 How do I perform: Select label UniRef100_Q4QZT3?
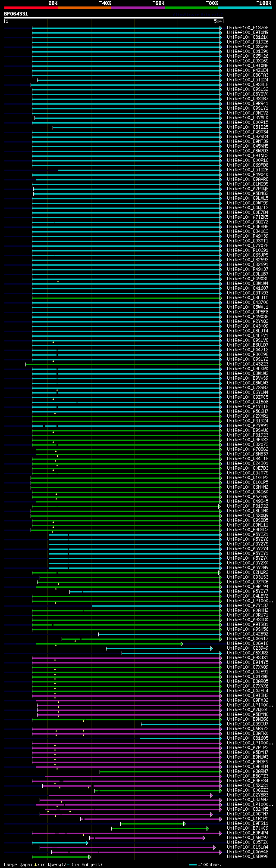tap(248, 208)
